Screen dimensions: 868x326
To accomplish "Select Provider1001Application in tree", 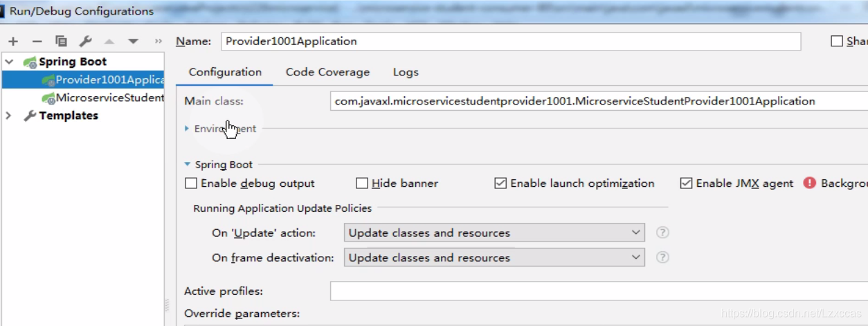I will tap(83, 80).
